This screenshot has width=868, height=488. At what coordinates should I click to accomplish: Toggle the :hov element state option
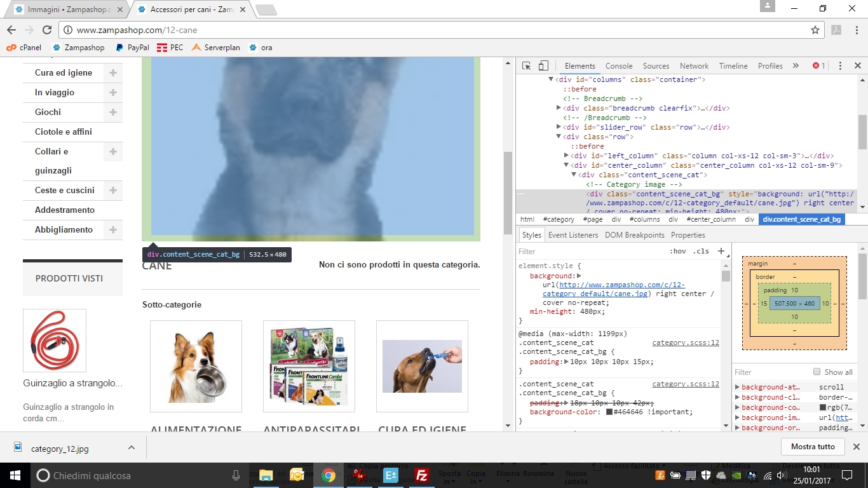point(678,251)
